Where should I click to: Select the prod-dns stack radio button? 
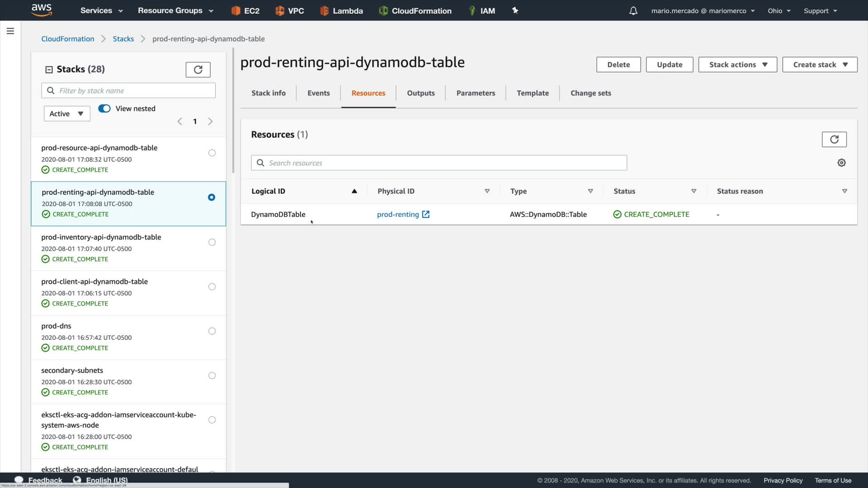212,331
